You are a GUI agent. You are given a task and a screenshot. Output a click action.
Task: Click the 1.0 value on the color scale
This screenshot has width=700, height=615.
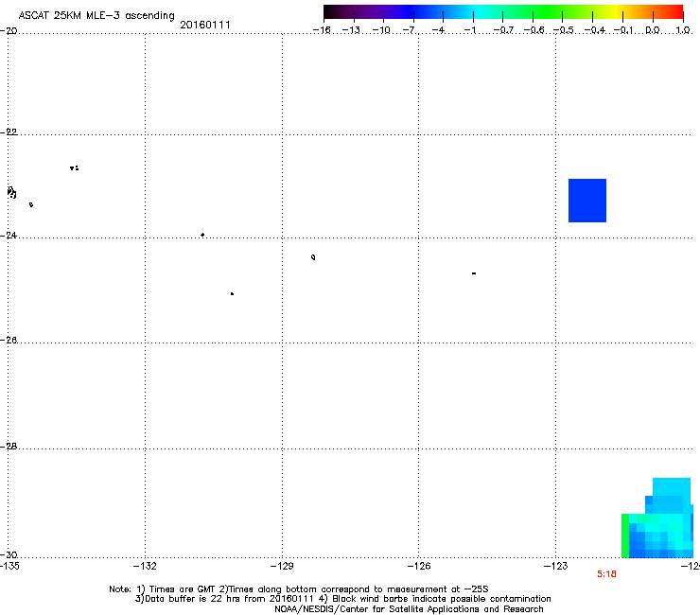(x=683, y=30)
